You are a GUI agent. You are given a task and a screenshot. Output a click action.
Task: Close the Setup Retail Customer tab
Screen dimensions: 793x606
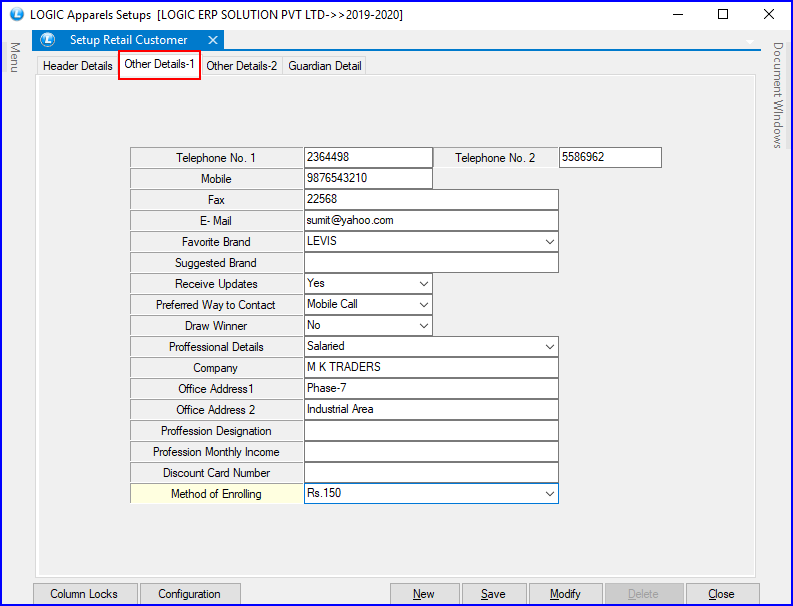(x=213, y=40)
